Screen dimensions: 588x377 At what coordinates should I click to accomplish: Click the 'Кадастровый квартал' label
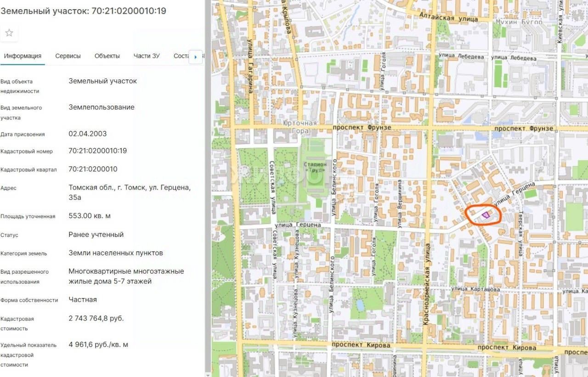coord(28,169)
